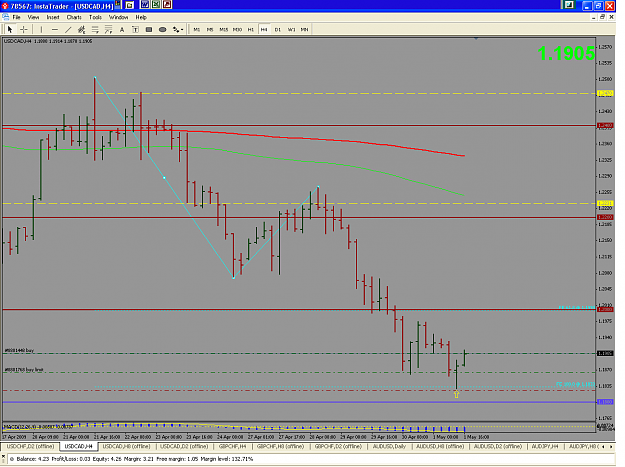Image resolution: width=625 pixels, height=467 pixels.
Task: Select the Fibonacci Expansion tool
Action: click(108, 29)
